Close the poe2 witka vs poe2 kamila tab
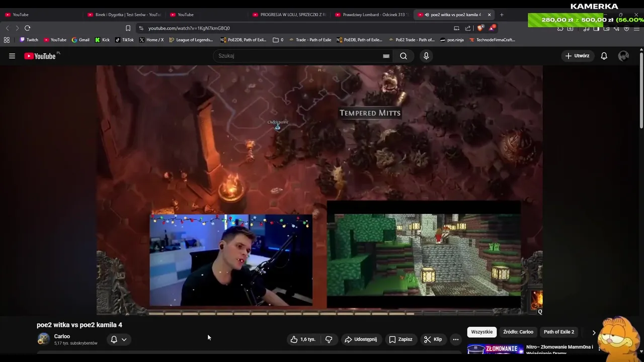The image size is (644, 362). pyautogui.click(x=489, y=15)
